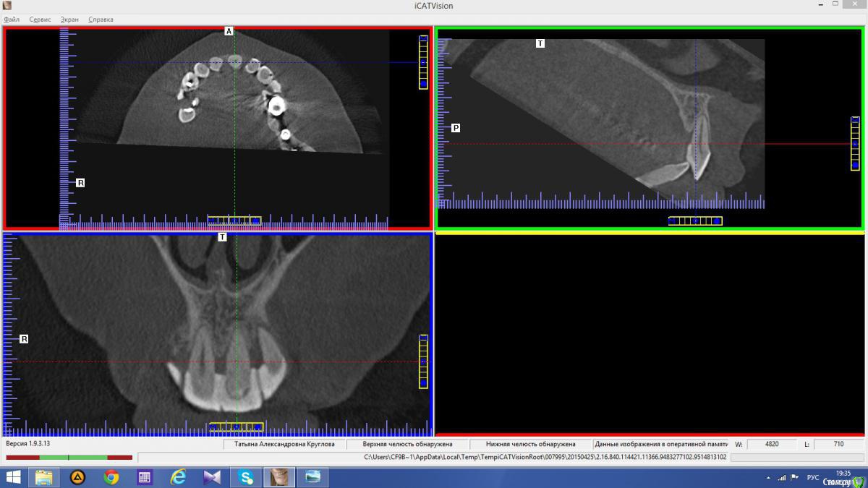Open Google Chrome from the taskbar
Screen dimensions: 868x488
pos(111,477)
